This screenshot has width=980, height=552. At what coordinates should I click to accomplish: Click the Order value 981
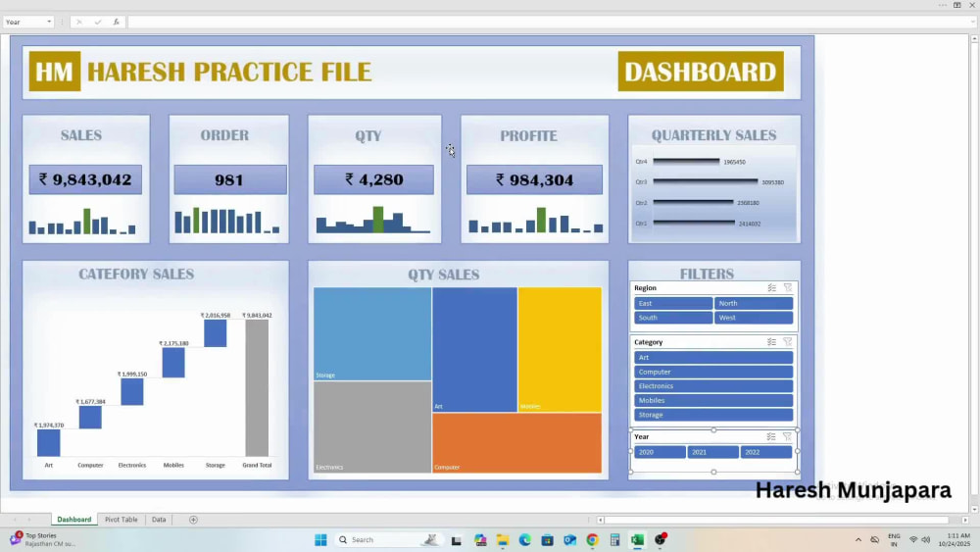(x=230, y=180)
